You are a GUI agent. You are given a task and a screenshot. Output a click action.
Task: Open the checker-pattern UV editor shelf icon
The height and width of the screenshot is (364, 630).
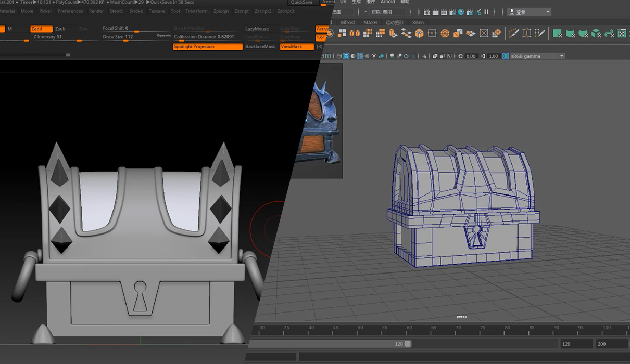(622, 33)
